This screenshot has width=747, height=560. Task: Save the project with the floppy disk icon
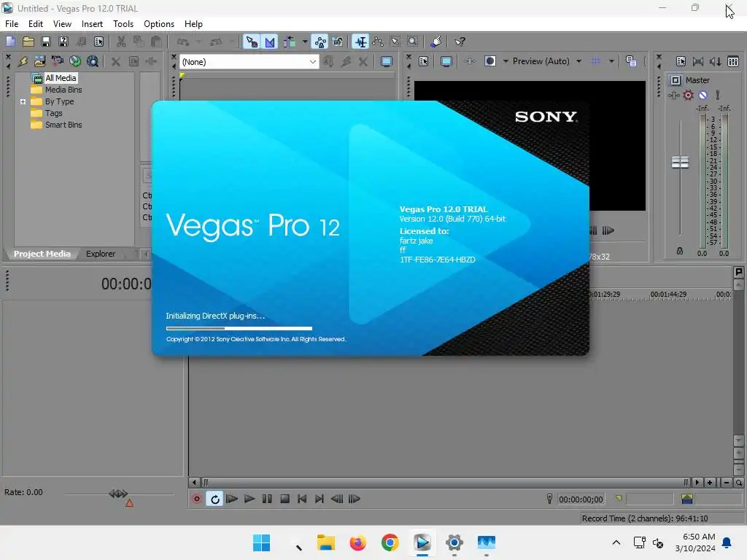coord(46,42)
